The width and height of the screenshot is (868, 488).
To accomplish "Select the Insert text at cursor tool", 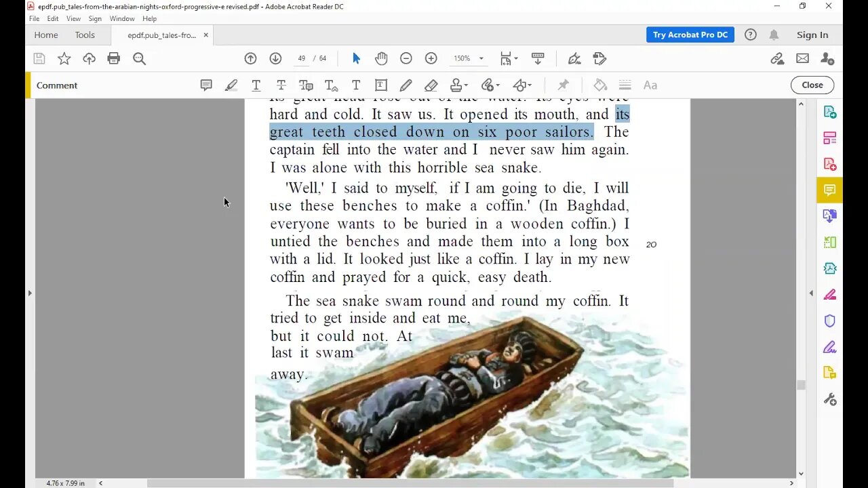I will coord(331,85).
